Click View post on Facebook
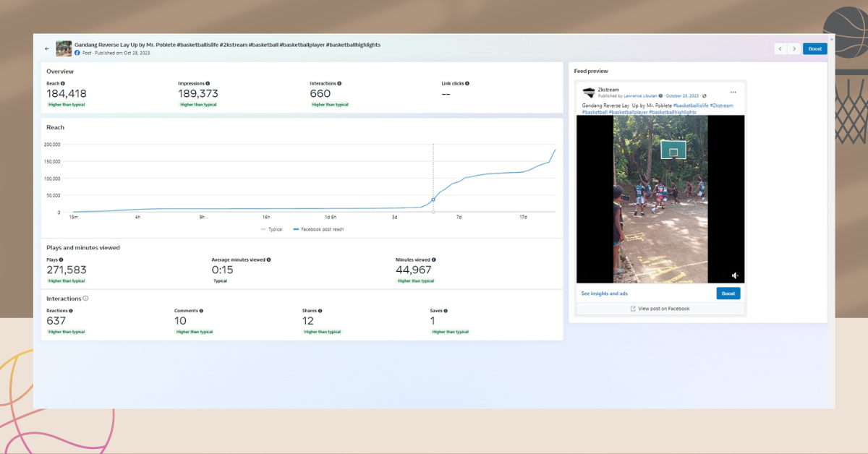Screen dimensions: 868x454 660,309
